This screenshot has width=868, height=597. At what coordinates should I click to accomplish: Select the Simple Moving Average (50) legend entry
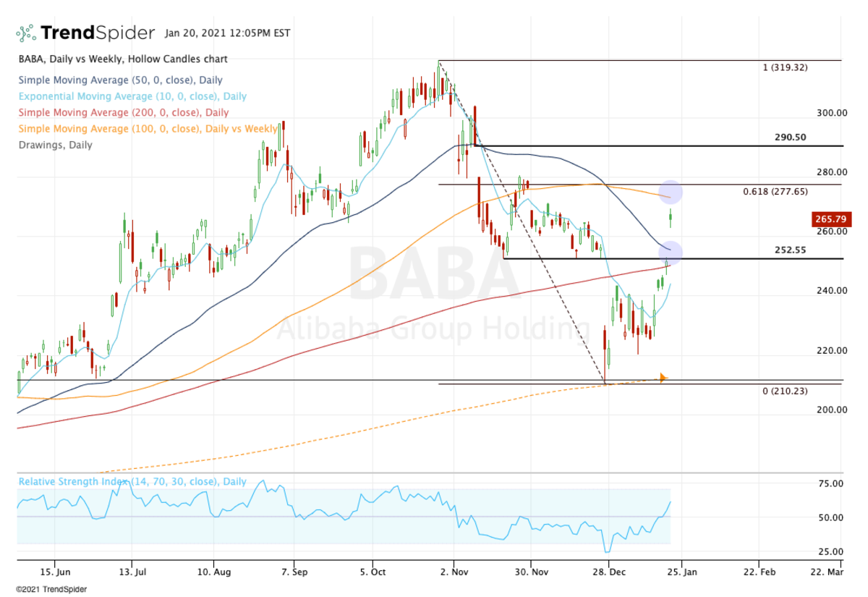point(120,80)
